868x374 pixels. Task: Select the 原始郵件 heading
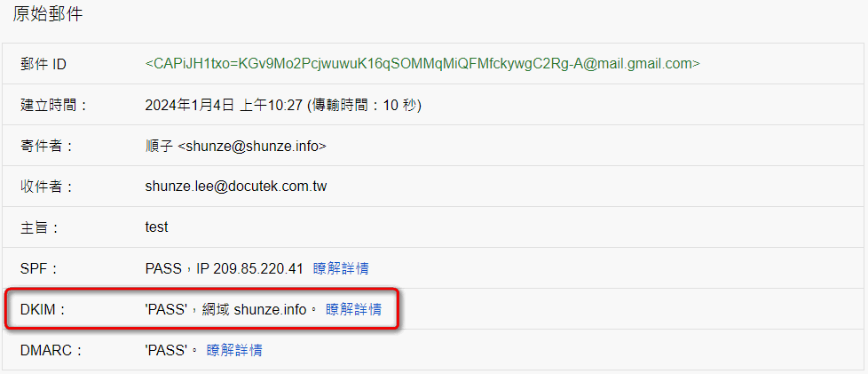48,14
